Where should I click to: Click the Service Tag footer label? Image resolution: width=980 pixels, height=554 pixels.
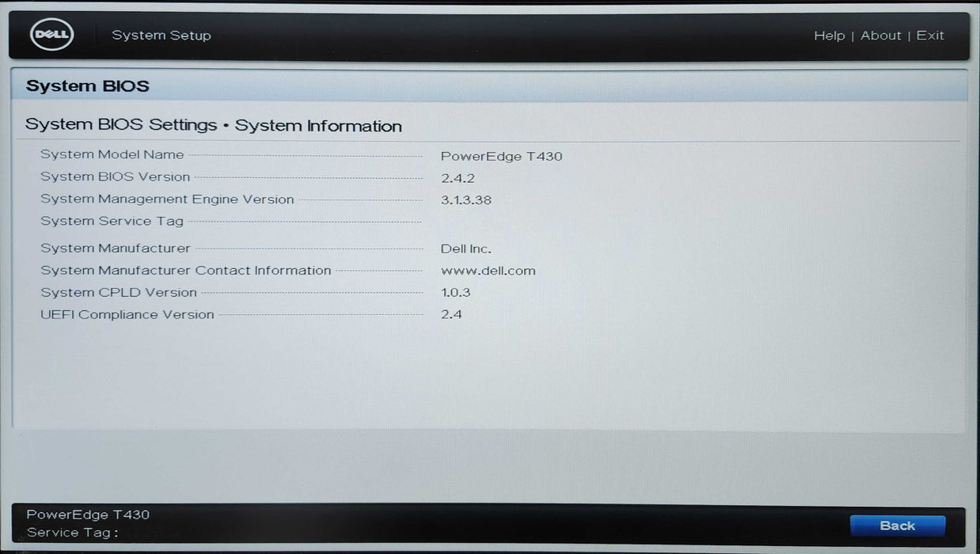click(x=72, y=533)
